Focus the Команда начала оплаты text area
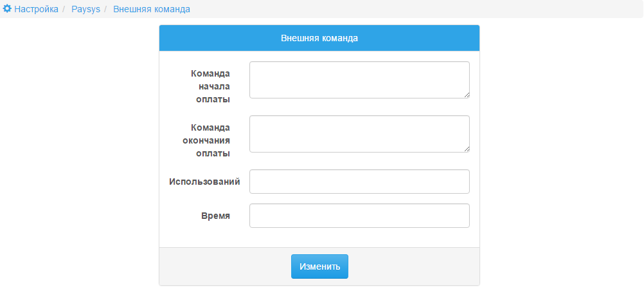The height and width of the screenshot is (289, 644). [x=359, y=80]
